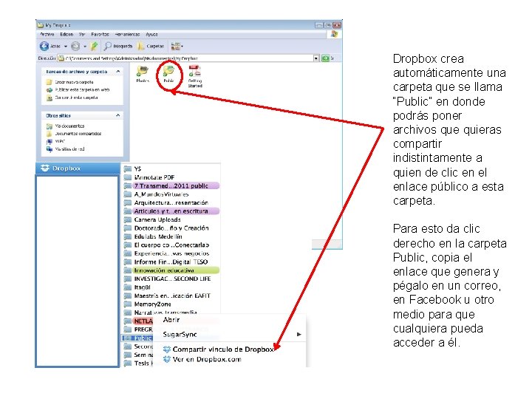Collapse Tareas de archivo y carpeta panel

pos(117,71)
